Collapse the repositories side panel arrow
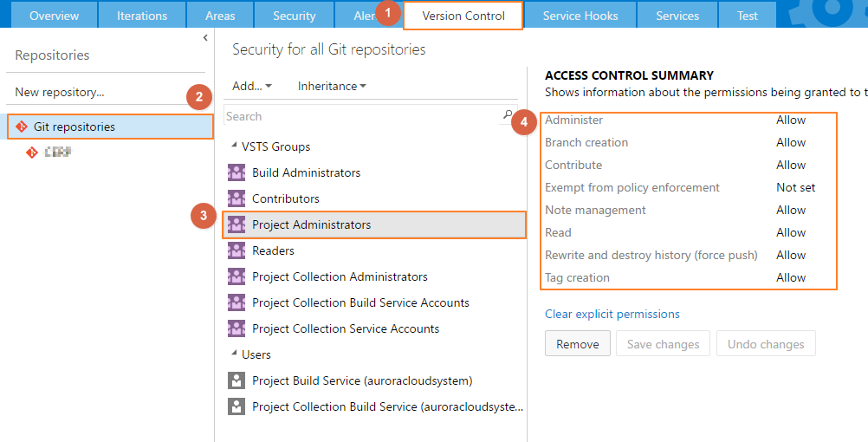 [205, 37]
